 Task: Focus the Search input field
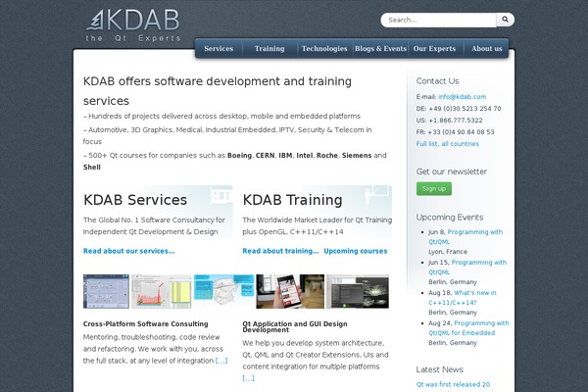click(438, 20)
